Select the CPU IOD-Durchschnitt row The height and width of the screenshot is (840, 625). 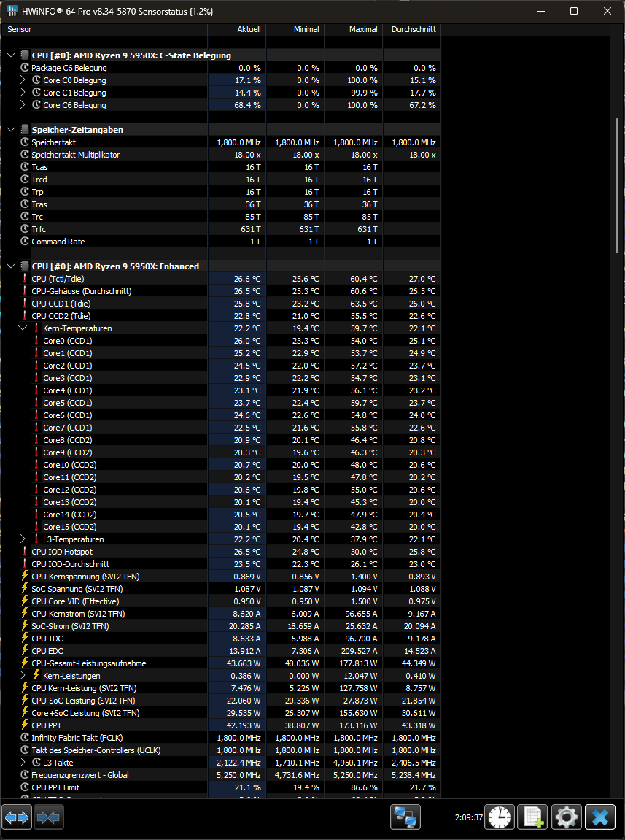pyautogui.click(x=221, y=564)
